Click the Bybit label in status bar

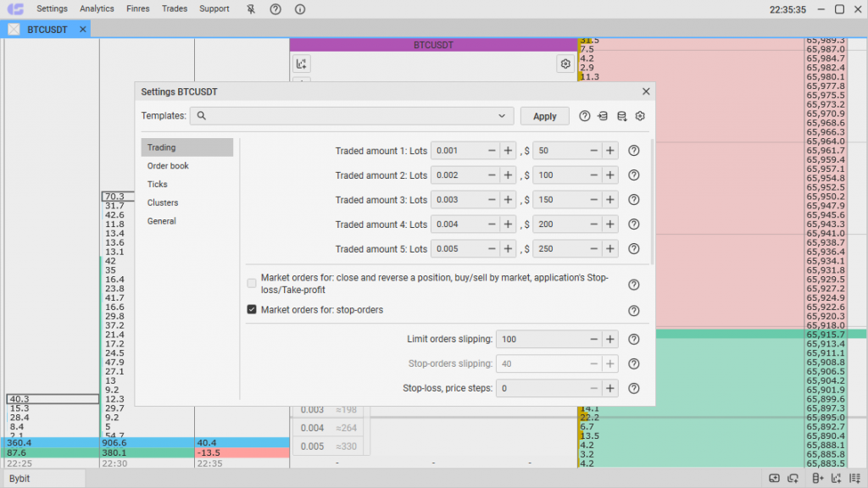pyautogui.click(x=19, y=479)
